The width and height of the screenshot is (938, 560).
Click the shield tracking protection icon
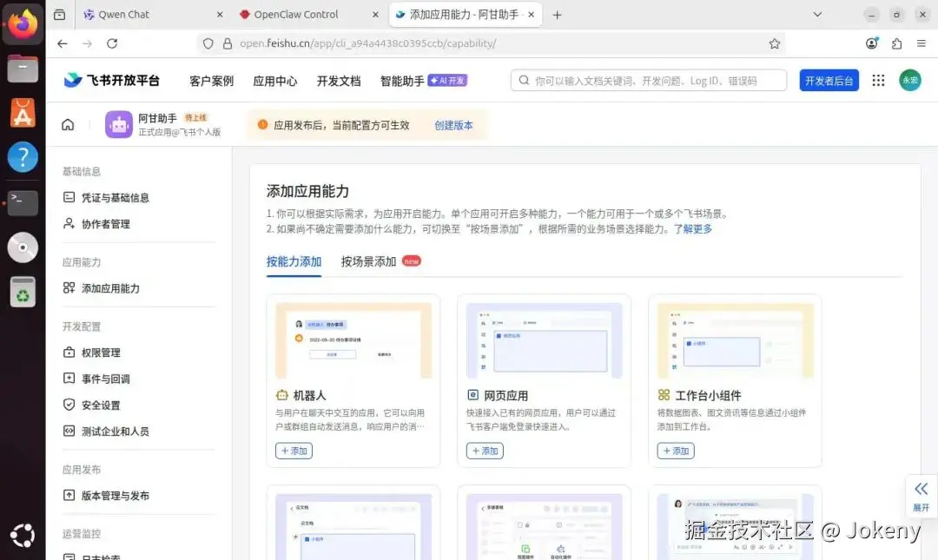pyautogui.click(x=208, y=43)
